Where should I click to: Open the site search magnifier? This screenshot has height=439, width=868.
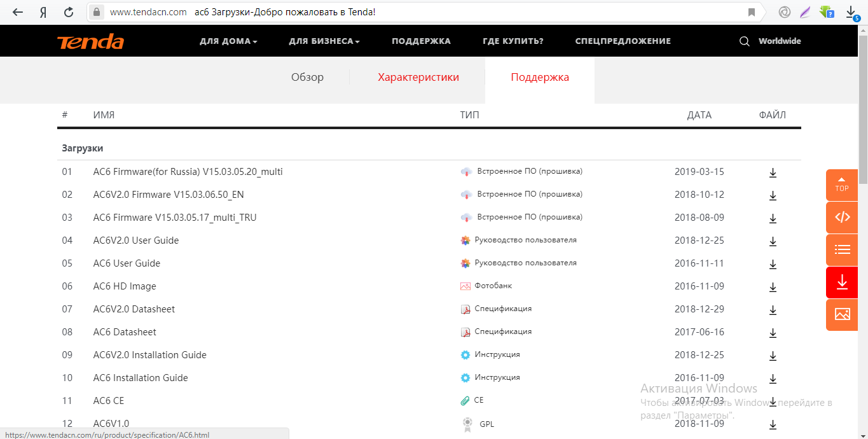744,41
